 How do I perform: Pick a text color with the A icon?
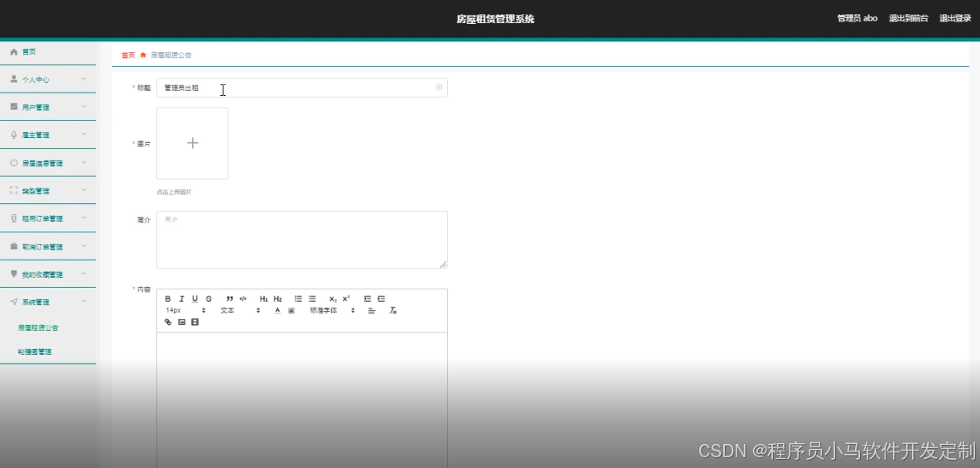(277, 311)
